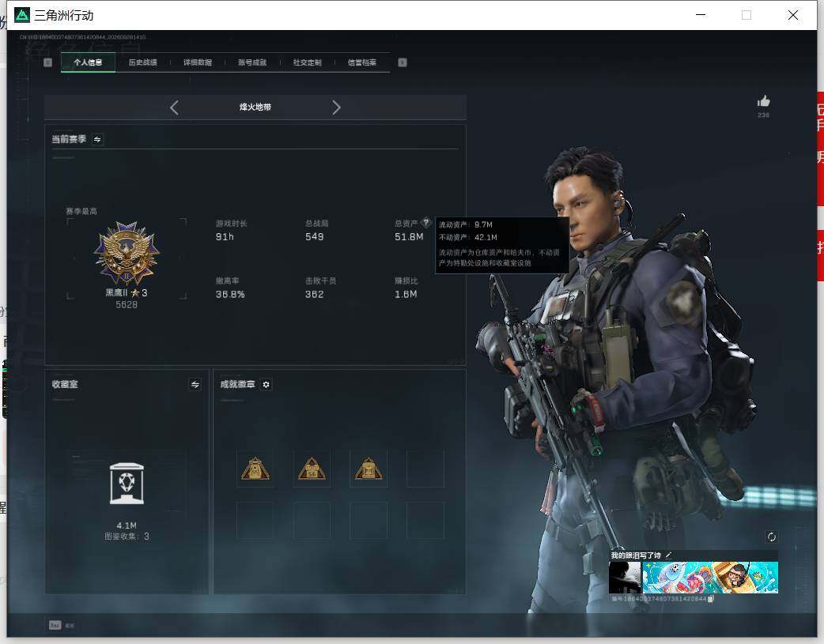Edit the nickname 我的眼泪写了诗 with pencil icon
This screenshot has height=644, width=824.
(668, 555)
